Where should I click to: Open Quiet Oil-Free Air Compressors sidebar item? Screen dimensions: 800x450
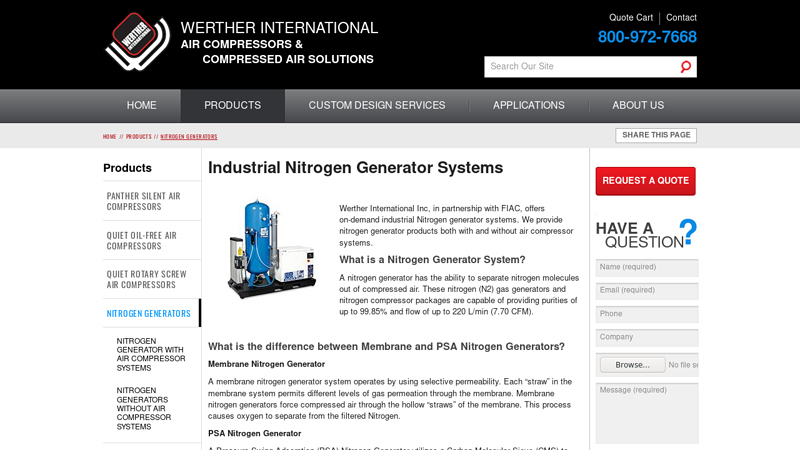(152, 240)
